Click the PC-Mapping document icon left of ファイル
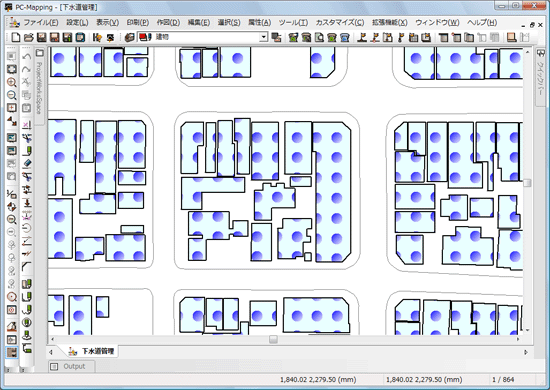This screenshot has width=550, height=390. 14,22
